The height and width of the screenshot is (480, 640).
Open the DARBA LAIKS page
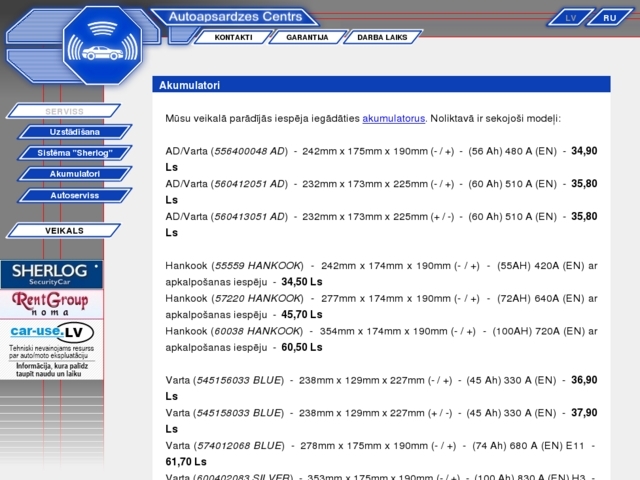click(x=382, y=37)
